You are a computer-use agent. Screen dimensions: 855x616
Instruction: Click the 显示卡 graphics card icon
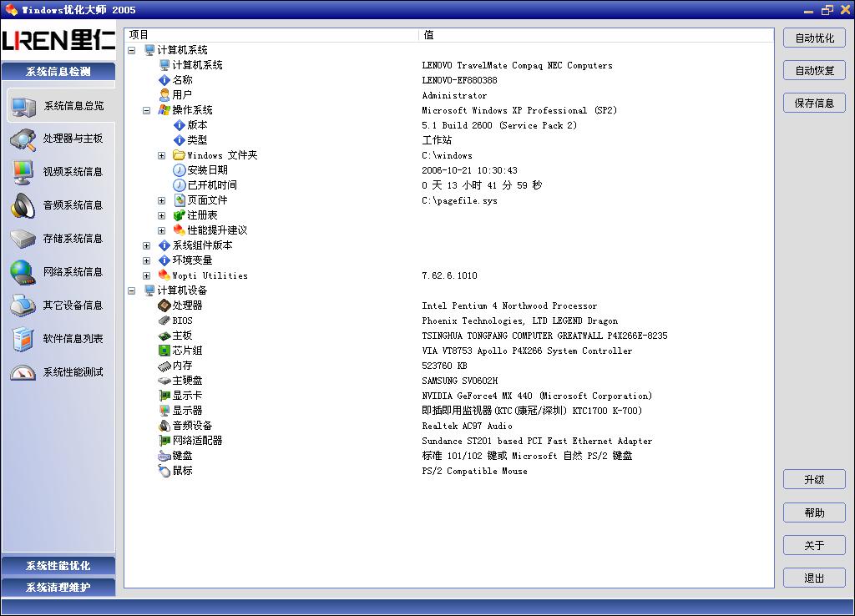click(x=164, y=396)
